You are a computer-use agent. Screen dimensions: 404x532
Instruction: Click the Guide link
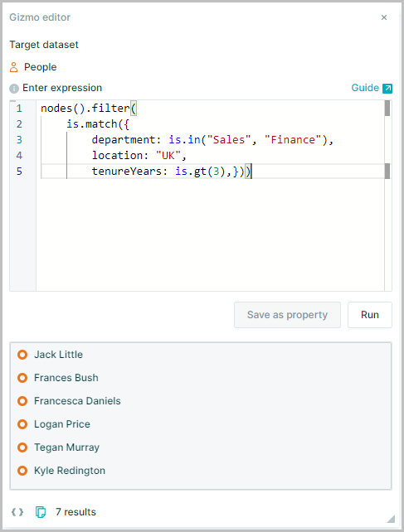[x=365, y=88]
